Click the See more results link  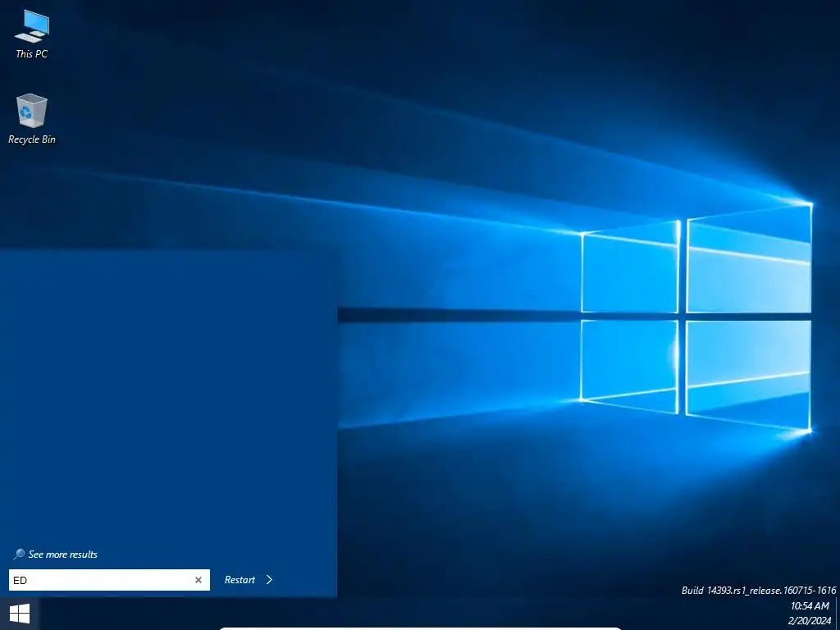click(x=62, y=555)
